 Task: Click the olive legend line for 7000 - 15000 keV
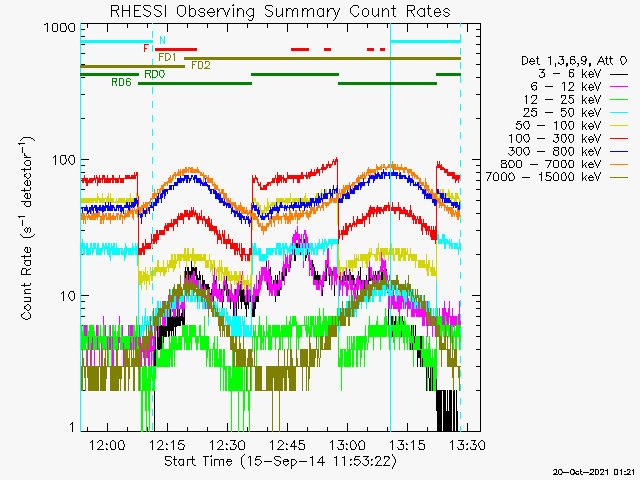click(619, 177)
